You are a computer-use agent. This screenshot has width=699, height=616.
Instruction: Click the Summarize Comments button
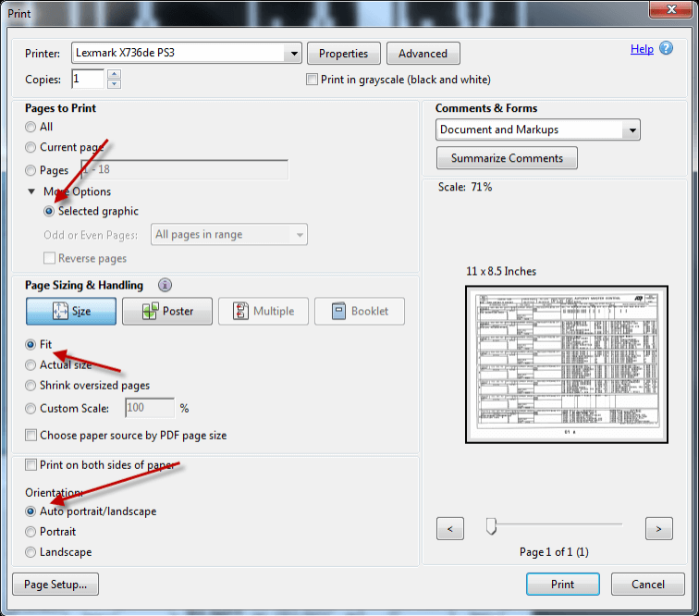tap(507, 158)
